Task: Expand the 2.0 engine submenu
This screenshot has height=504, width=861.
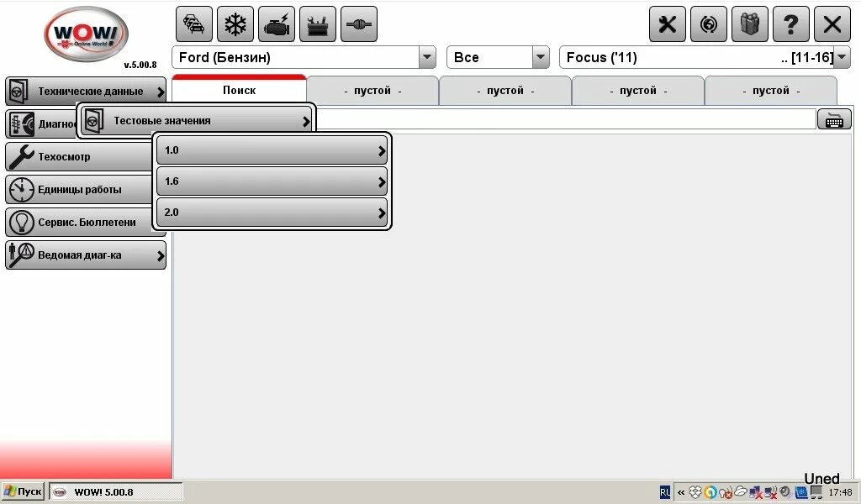Action: 272,213
